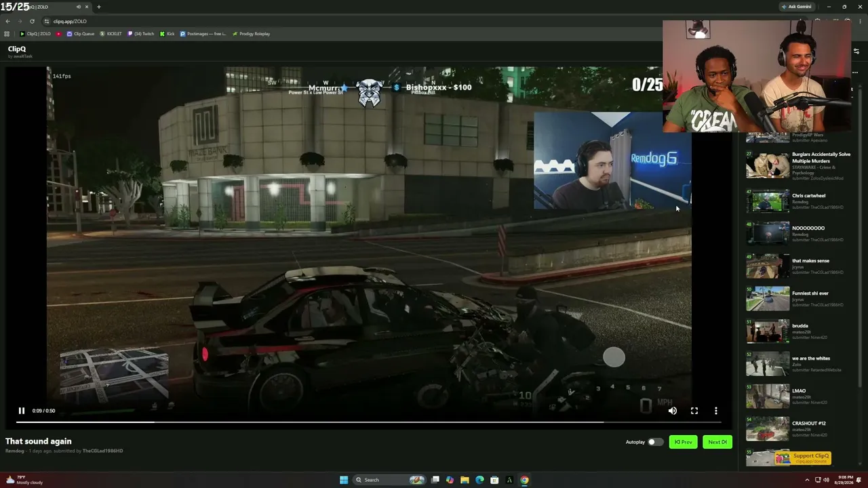Click the ClipQ logo heading

17,49
